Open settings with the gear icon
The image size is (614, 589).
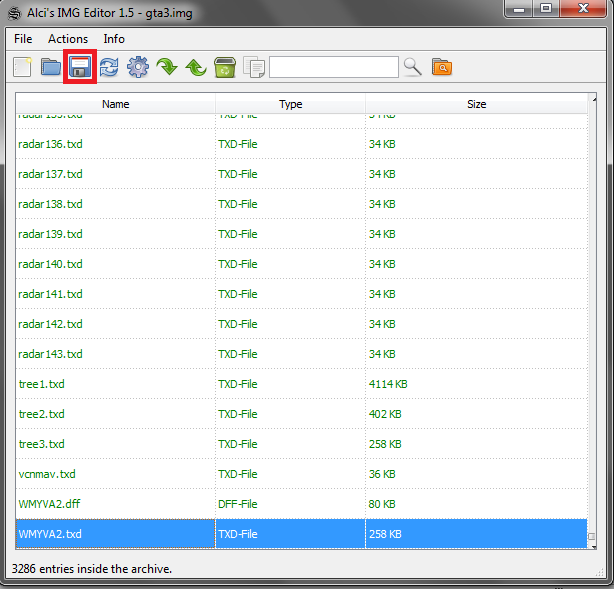(138, 67)
